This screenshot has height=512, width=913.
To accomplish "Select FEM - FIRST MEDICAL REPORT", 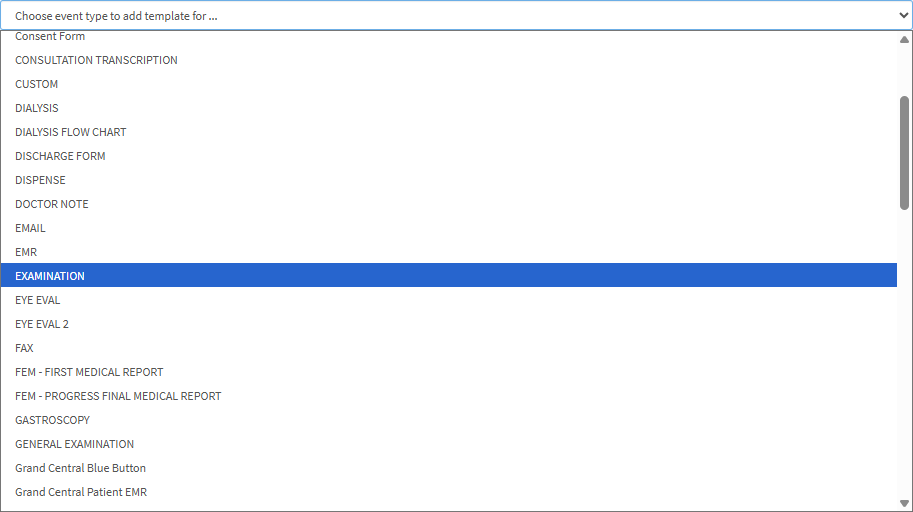I will coord(89,372).
